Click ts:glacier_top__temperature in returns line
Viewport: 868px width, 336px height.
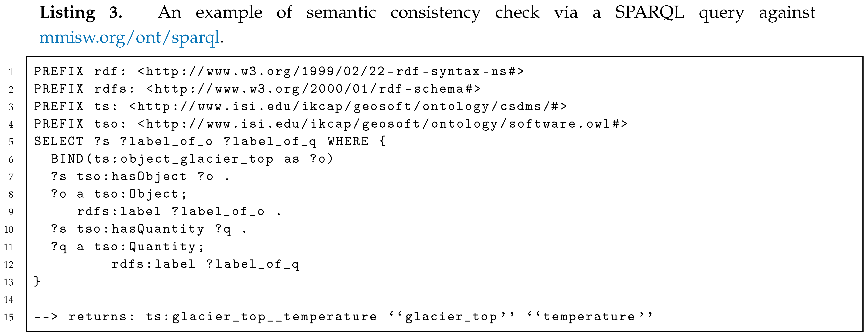click(261, 317)
